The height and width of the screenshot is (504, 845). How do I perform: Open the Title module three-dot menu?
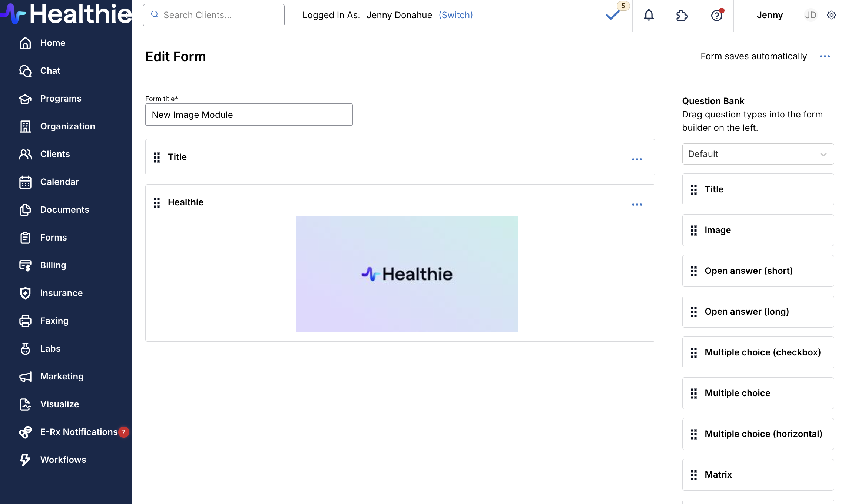click(x=637, y=159)
